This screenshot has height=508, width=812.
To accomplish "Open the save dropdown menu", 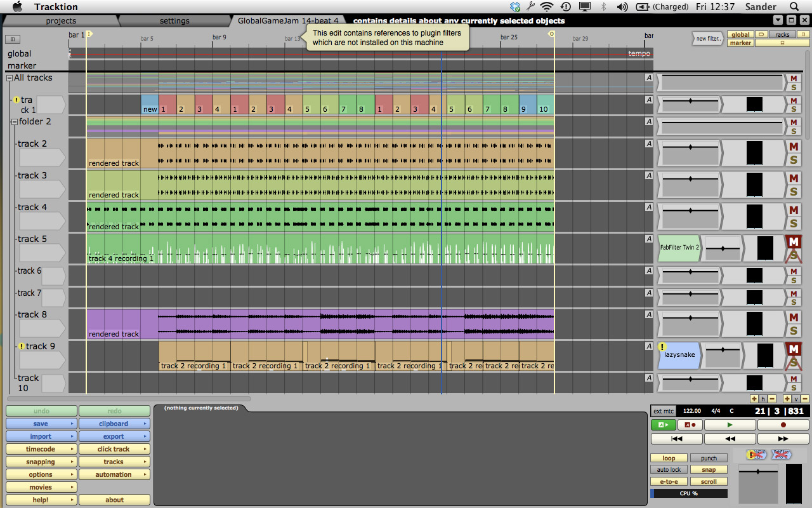I will click(41, 424).
